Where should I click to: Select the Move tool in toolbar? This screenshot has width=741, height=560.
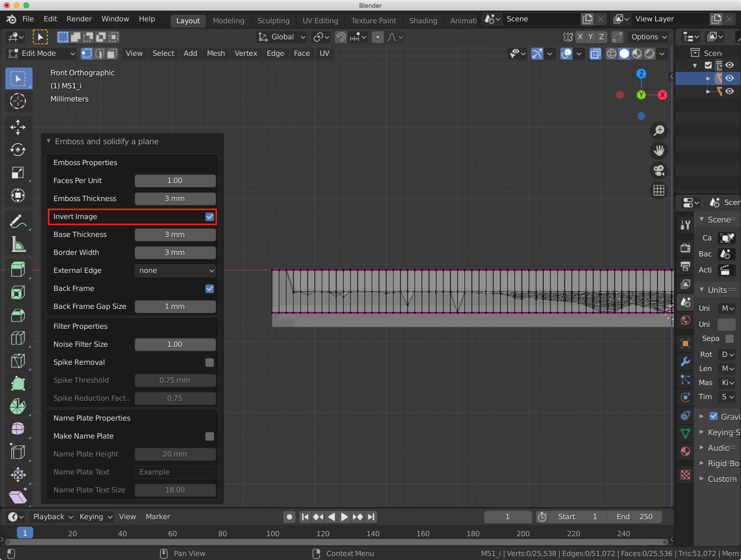coord(18,127)
